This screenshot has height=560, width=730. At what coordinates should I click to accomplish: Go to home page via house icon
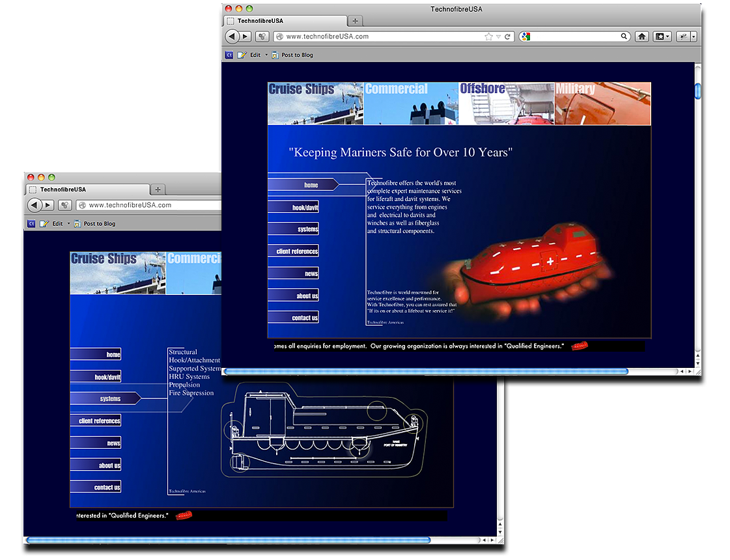[642, 36]
